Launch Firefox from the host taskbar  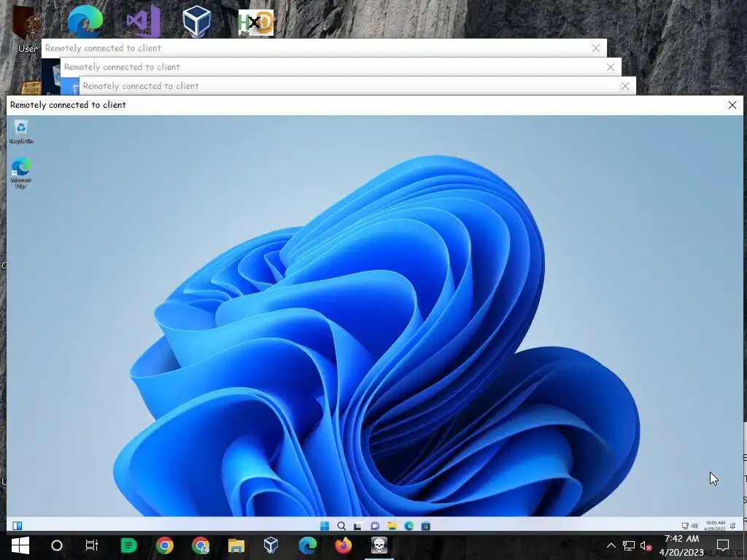[x=343, y=545]
